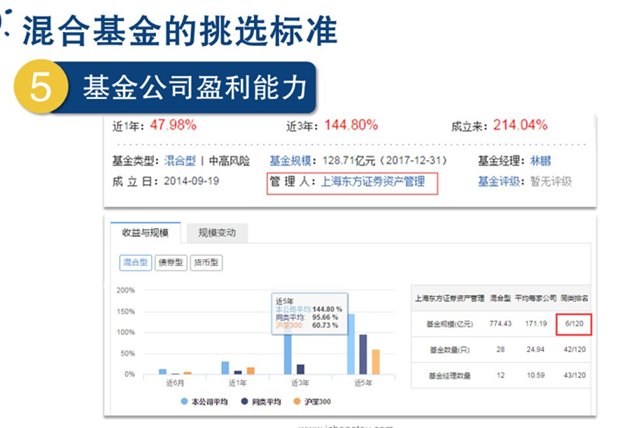Switch to the 规模变动 tab
Screen dimensions: 640x428
217,233
